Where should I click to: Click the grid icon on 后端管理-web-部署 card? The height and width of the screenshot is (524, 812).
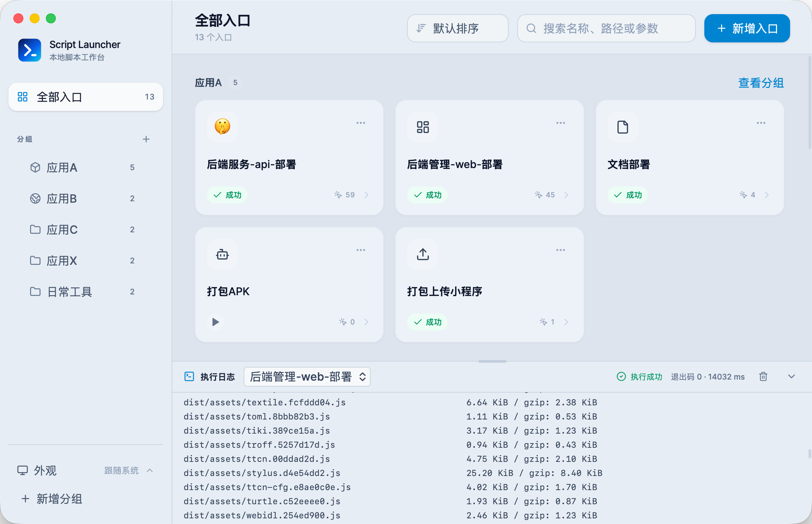[x=423, y=127]
